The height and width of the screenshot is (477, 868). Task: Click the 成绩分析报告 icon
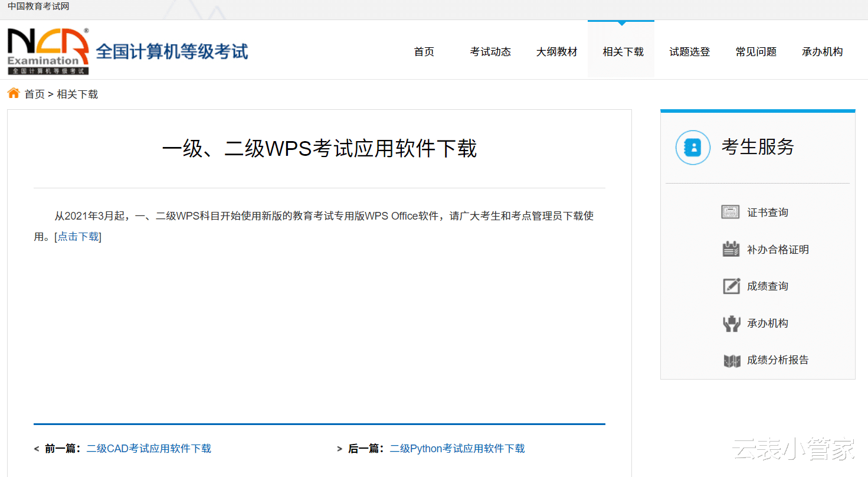(732, 360)
